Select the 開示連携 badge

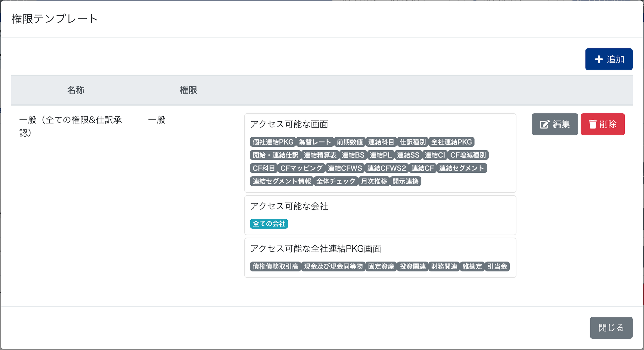coord(405,181)
